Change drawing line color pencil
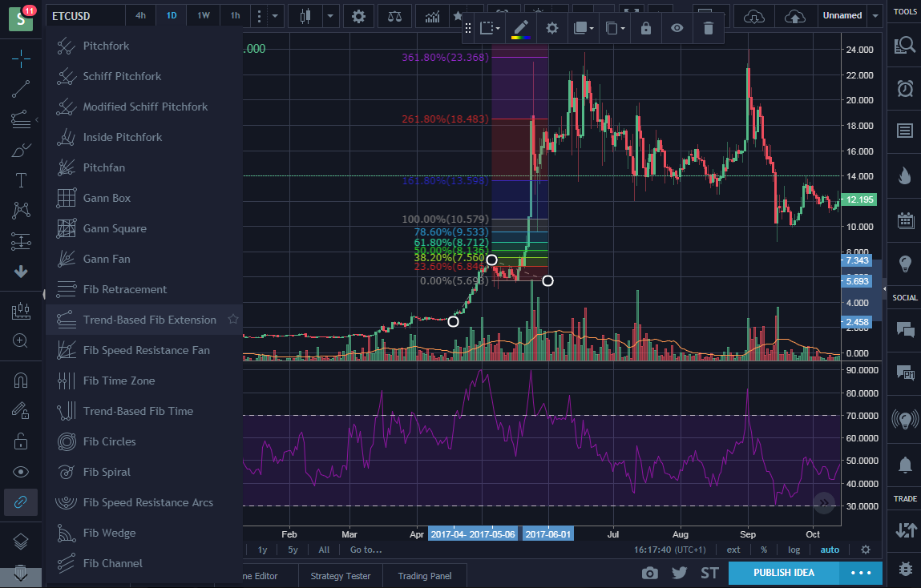Screen dimensions: 921x588 point(521,28)
